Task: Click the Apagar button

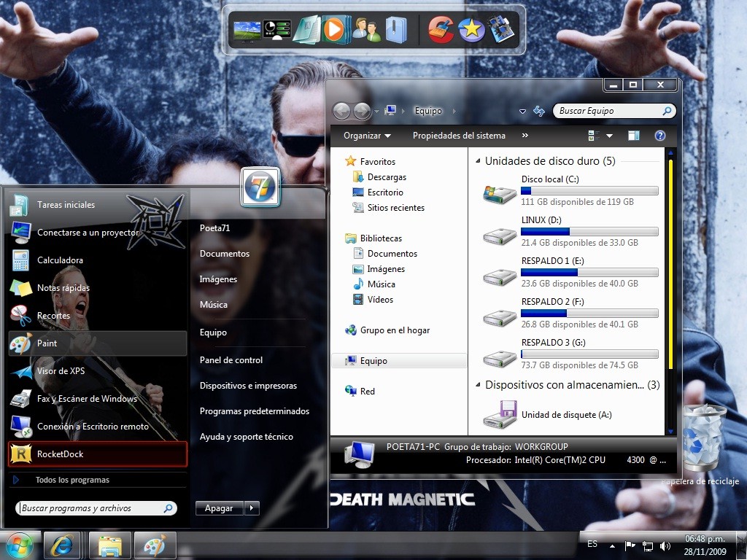Action: point(219,508)
